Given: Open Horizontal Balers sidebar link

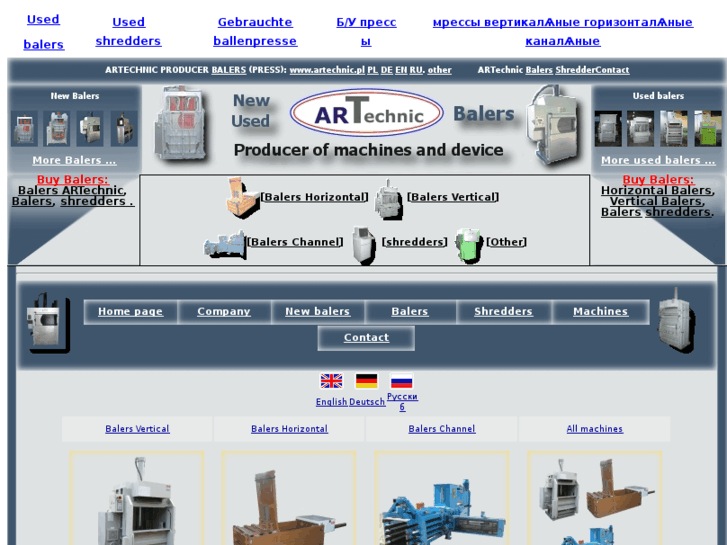Looking at the screenshot, I should (657, 191).
